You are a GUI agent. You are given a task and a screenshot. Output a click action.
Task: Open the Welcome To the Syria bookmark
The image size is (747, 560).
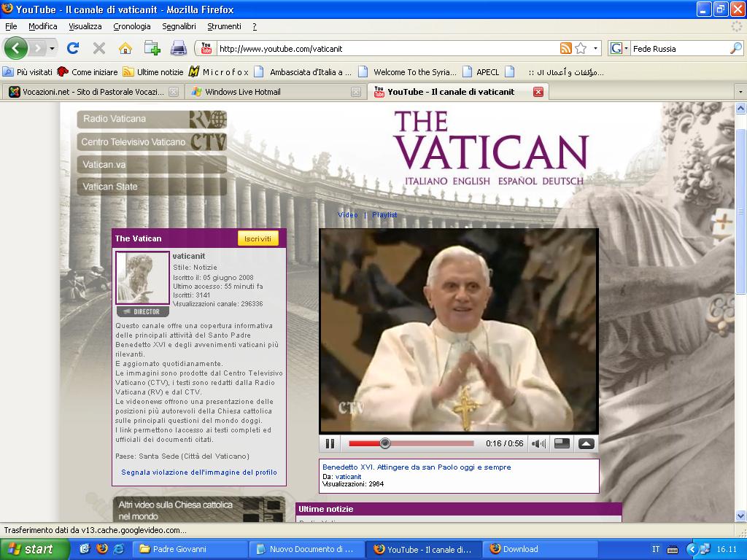(407, 72)
